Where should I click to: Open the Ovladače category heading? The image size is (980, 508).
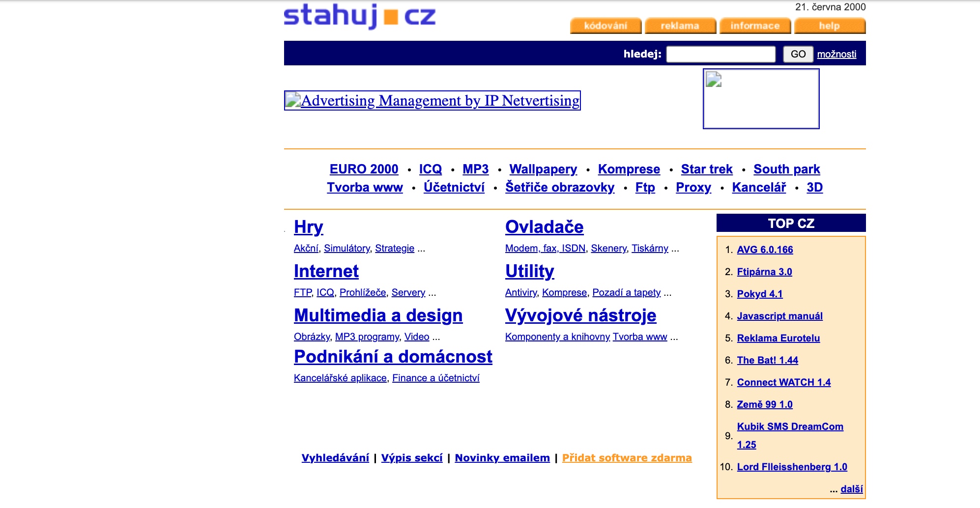tap(545, 227)
